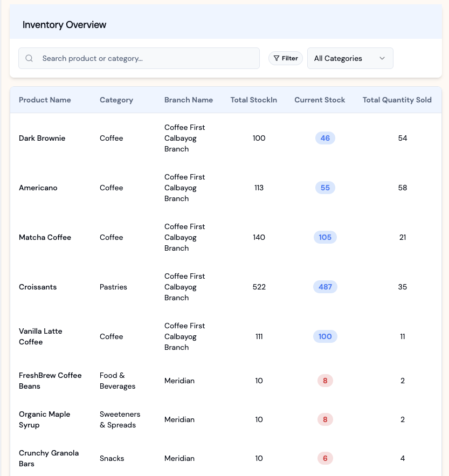Screen dimensions: 449x476
Task: Click inside the search product field
Action: click(139, 58)
